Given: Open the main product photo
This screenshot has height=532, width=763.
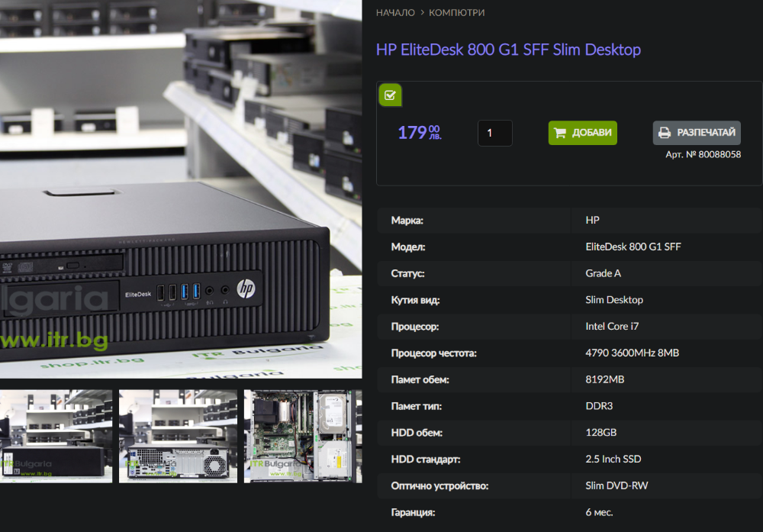Looking at the screenshot, I should click(181, 189).
